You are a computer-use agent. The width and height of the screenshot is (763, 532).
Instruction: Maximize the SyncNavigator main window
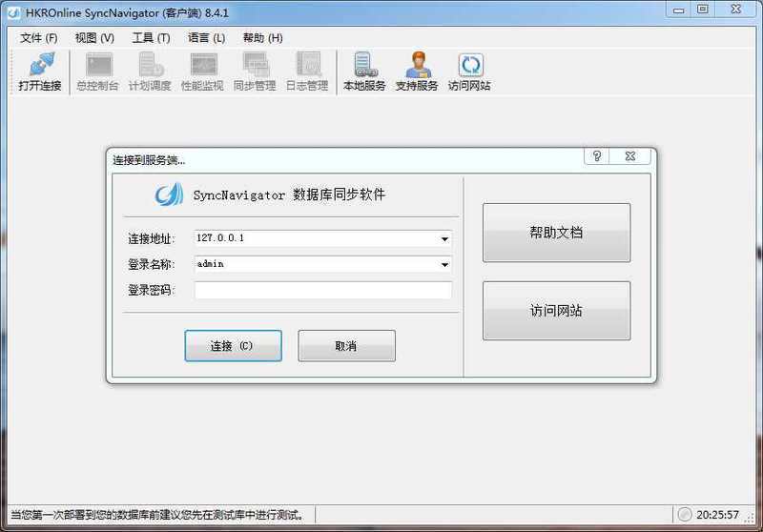click(703, 10)
